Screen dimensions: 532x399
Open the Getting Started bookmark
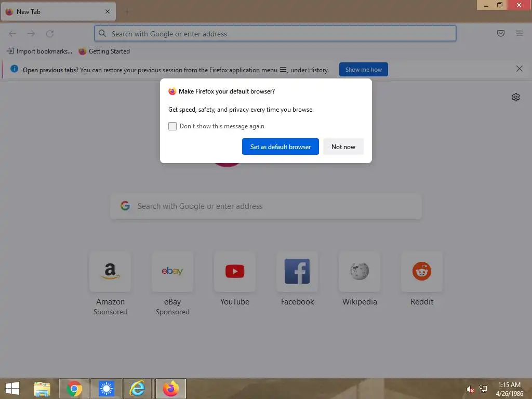(x=104, y=51)
